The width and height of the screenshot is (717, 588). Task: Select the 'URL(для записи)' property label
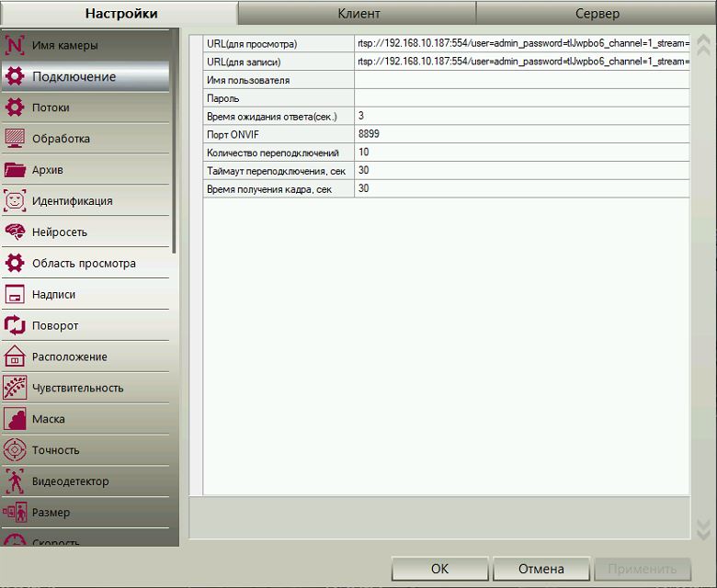(244, 62)
